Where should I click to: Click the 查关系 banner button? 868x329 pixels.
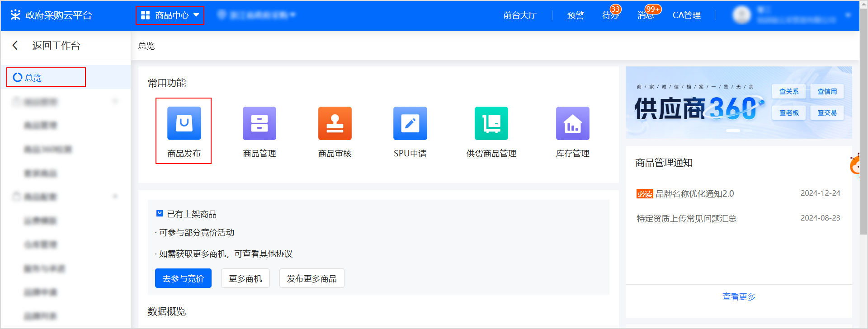click(788, 91)
